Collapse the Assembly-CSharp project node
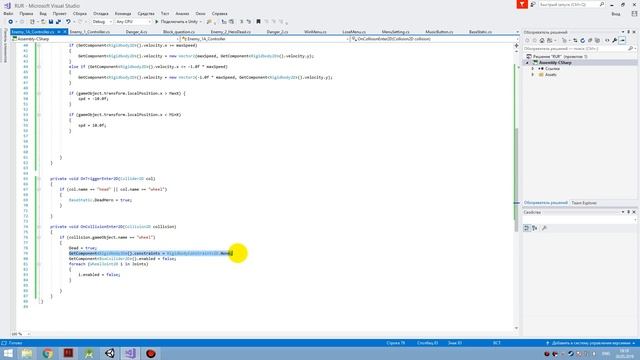 [527, 62]
